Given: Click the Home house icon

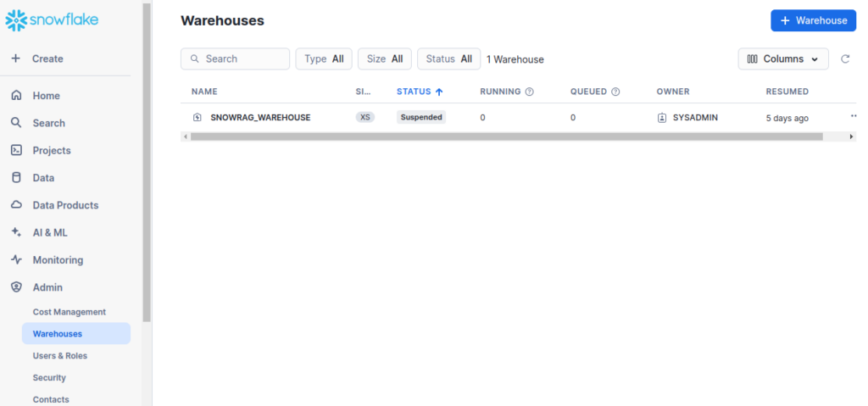Looking at the screenshot, I should coord(17,95).
